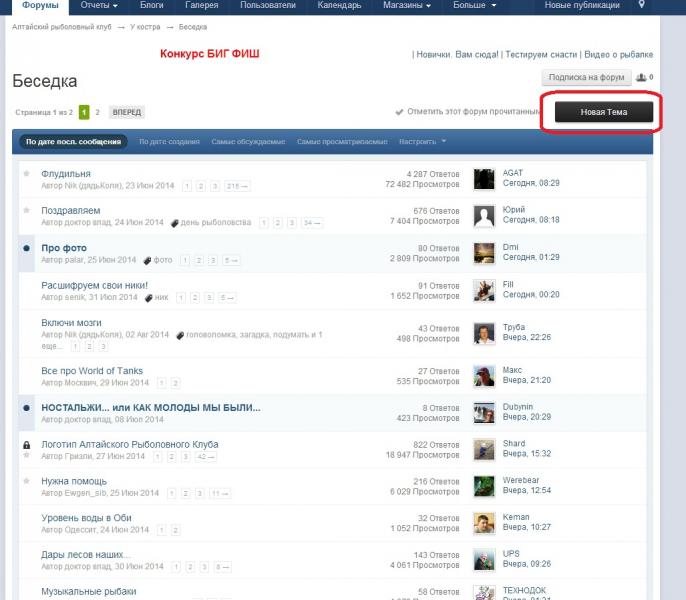
Task: Open the Включи мозги topic
Action: pyautogui.click(x=72, y=323)
